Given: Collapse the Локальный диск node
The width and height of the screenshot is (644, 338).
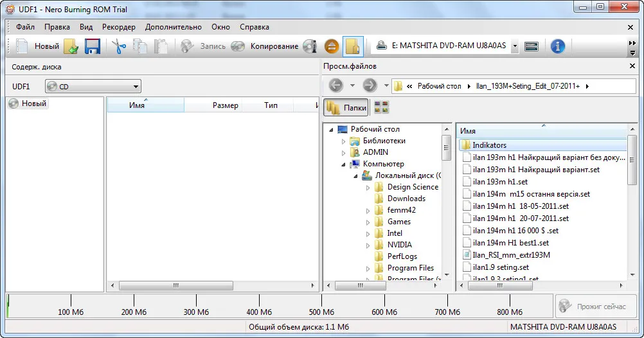Looking at the screenshot, I should tap(355, 176).
